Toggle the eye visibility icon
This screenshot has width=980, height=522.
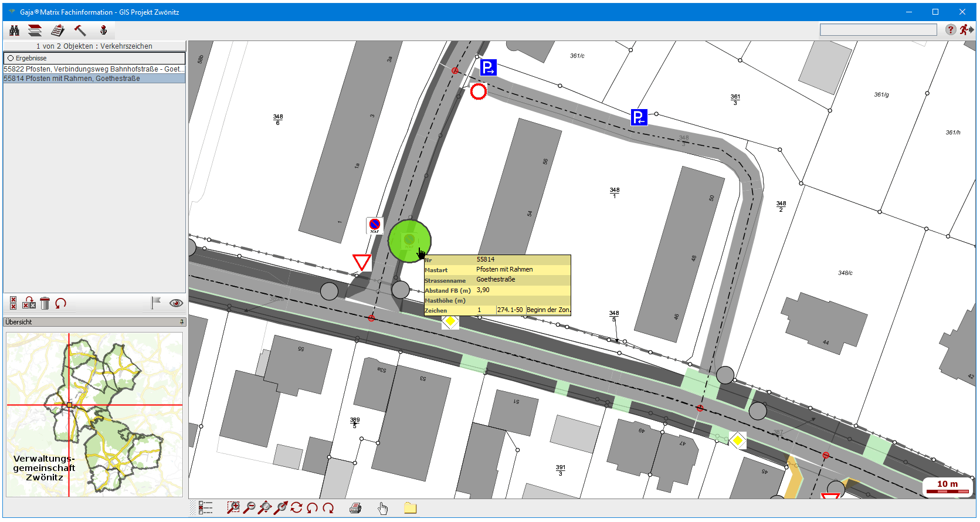(176, 303)
